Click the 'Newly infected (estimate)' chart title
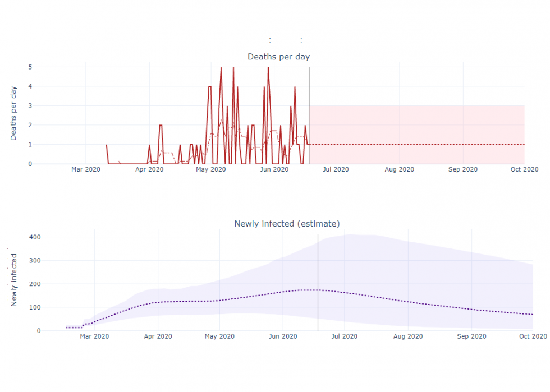 287,224
